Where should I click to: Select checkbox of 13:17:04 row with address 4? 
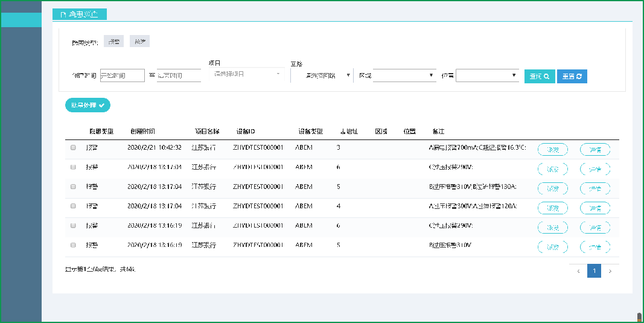click(x=74, y=206)
